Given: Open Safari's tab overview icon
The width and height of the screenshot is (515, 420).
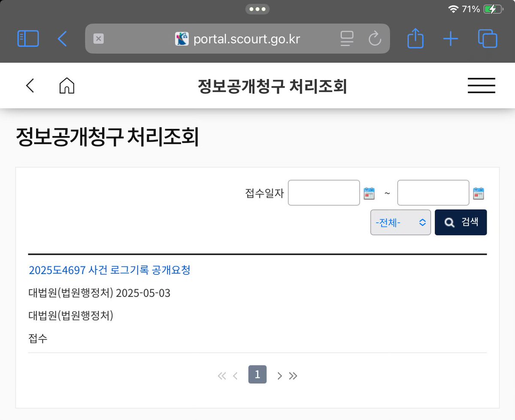Looking at the screenshot, I should tap(487, 39).
